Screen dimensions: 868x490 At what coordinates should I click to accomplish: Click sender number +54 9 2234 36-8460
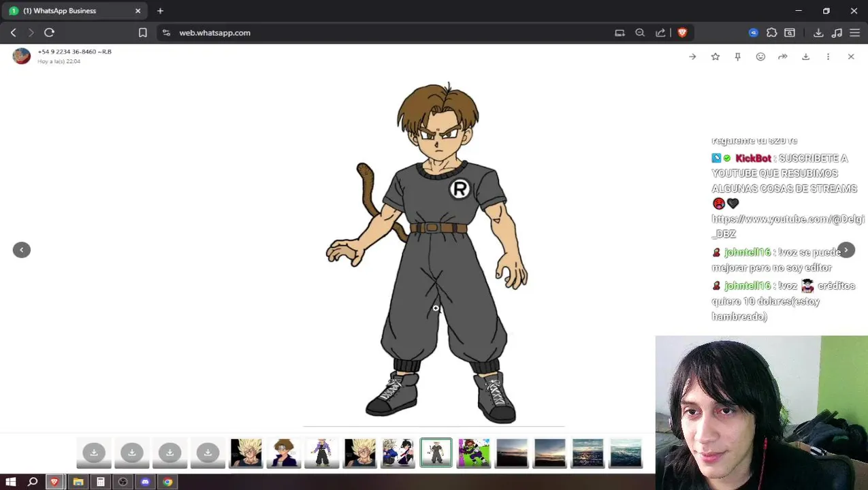coord(67,52)
